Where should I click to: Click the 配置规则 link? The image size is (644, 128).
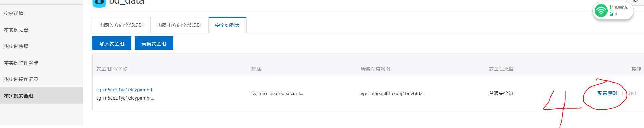tap(607, 93)
